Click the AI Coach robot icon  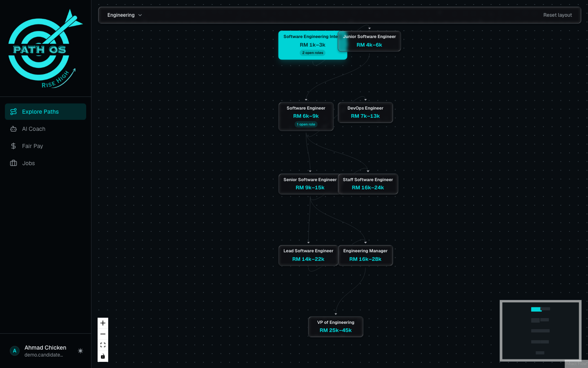(x=13, y=129)
